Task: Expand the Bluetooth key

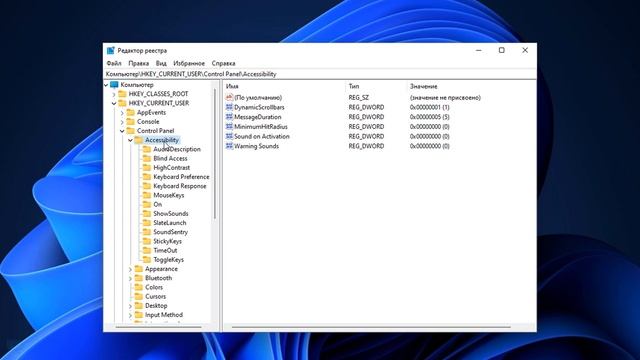Action: point(130,278)
